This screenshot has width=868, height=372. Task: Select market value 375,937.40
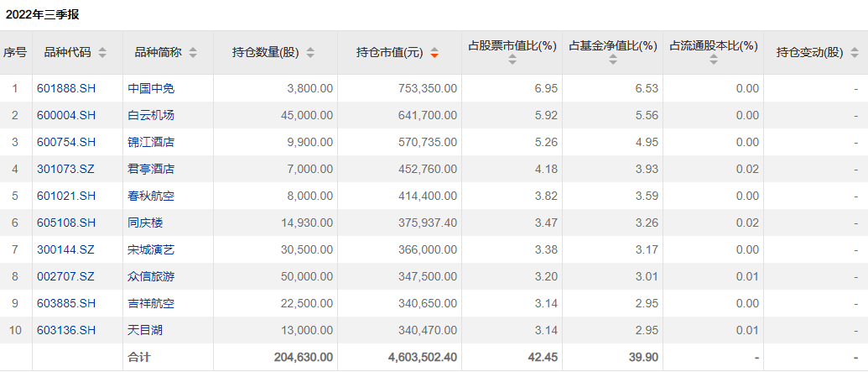[x=428, y=223]
